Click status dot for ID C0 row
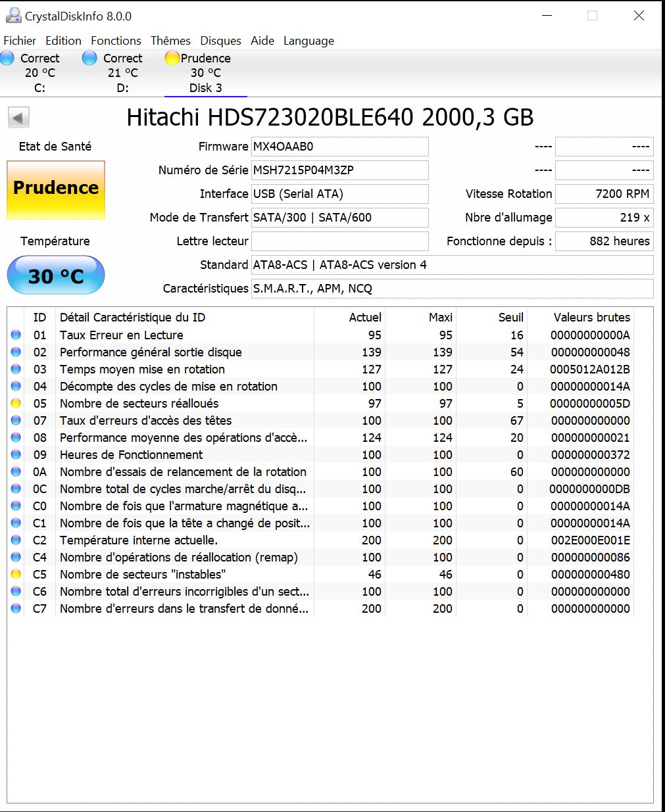This screenshot has width=665, height=812. click(16, 506)
